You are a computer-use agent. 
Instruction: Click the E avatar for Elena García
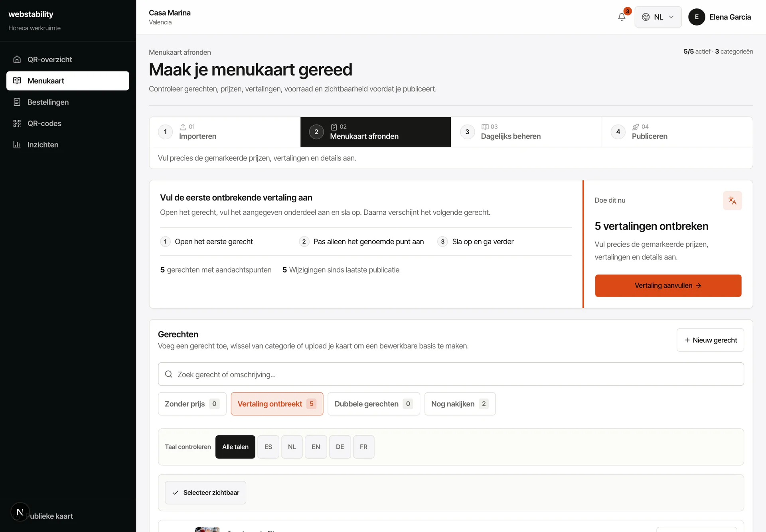(x=697, y=17)
